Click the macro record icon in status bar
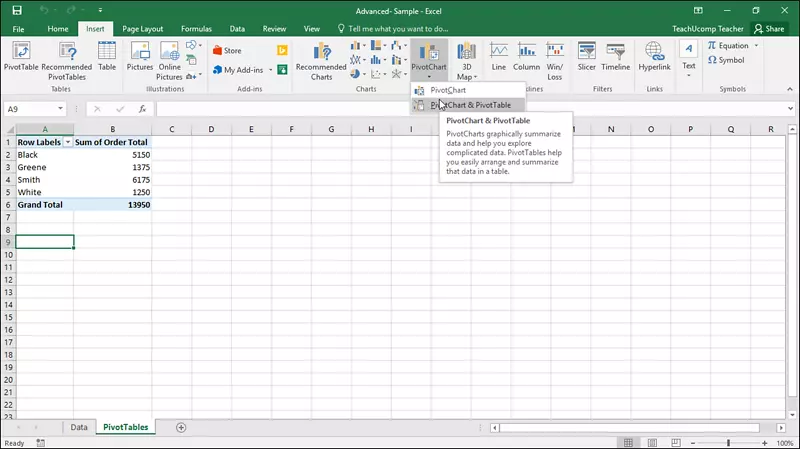 point(40,443)
